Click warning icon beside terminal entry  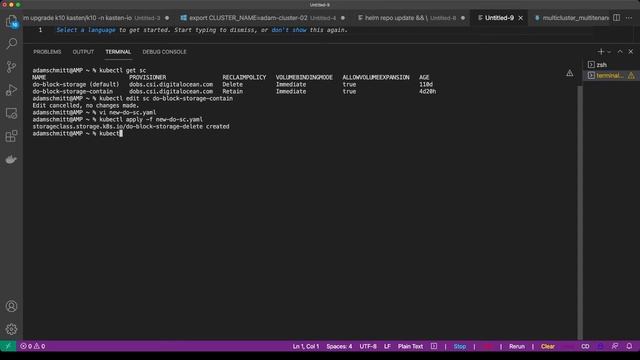(631, 76)
